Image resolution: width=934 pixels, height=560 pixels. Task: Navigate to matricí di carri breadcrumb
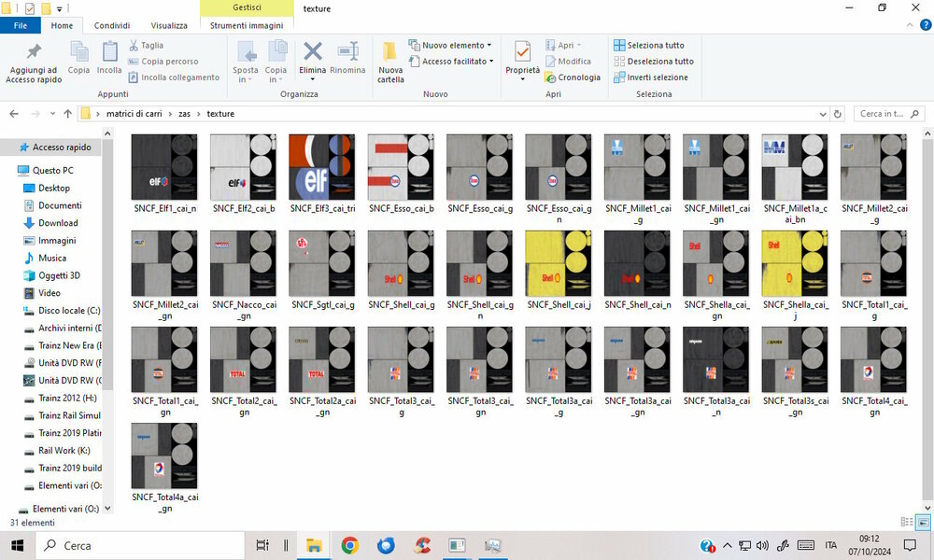134,114
